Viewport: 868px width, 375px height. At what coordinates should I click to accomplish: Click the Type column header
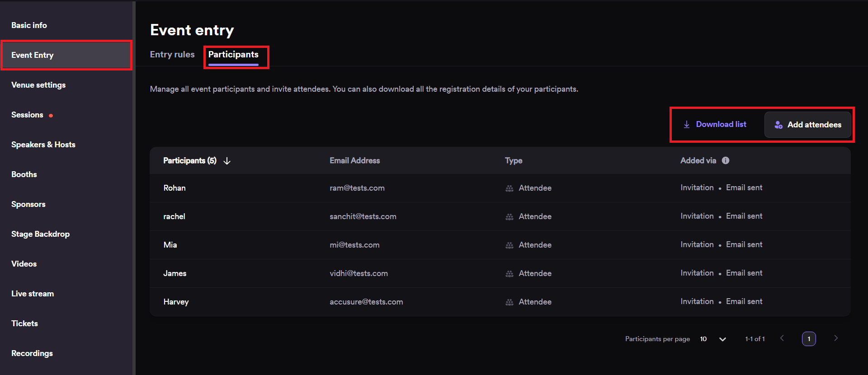[514, 160]
